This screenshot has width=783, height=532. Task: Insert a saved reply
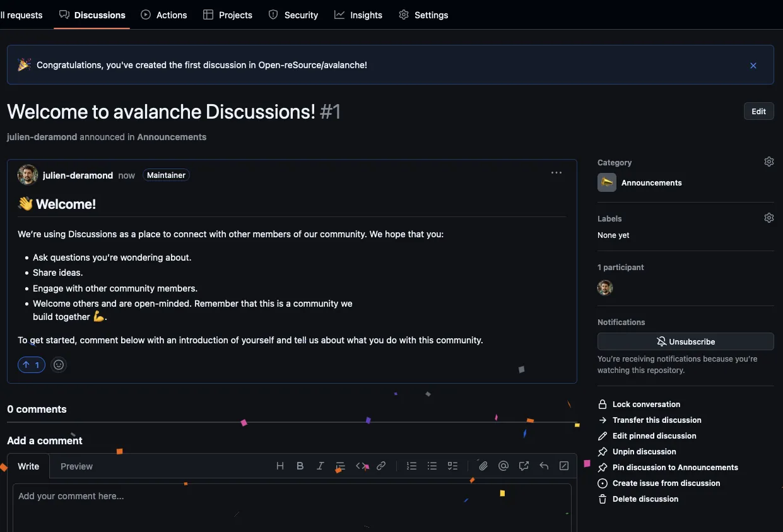[x=544, y=466]
